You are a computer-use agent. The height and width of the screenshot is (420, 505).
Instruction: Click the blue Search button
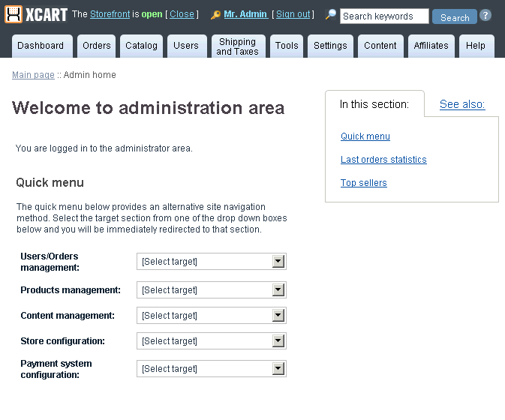pos(455,16)
